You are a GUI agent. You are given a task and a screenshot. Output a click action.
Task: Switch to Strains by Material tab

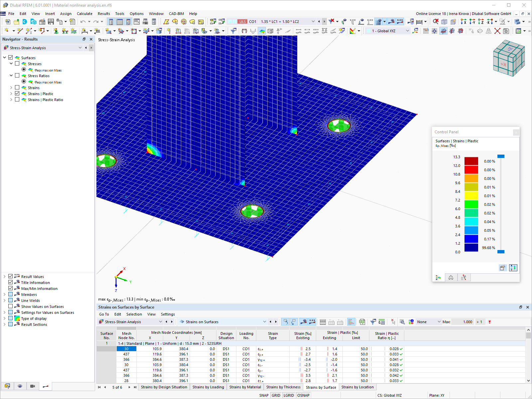pyautogui.click(x=245, y=387)
